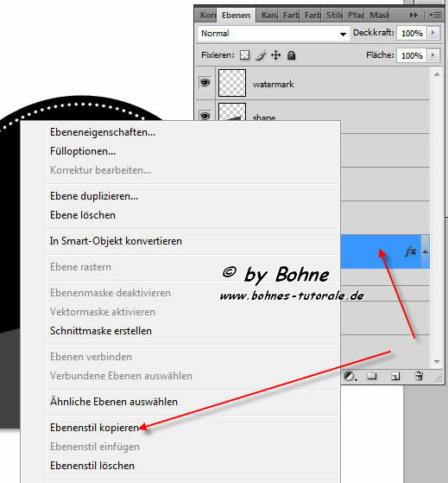The image size is (448, 483).
Task: Switch to the Ebenen tab
Action: (236, 16)
